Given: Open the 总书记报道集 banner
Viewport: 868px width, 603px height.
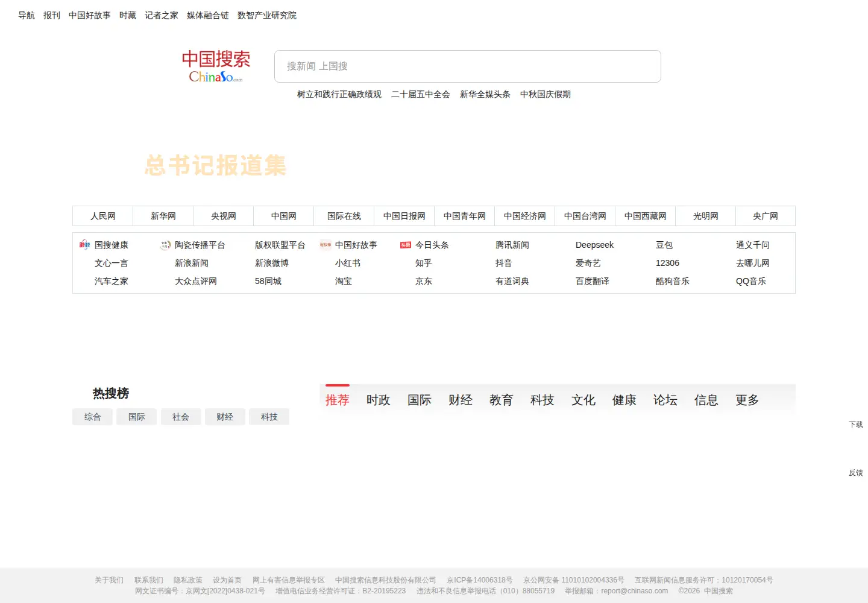Looking at the screenshot, I should [216, 165].
